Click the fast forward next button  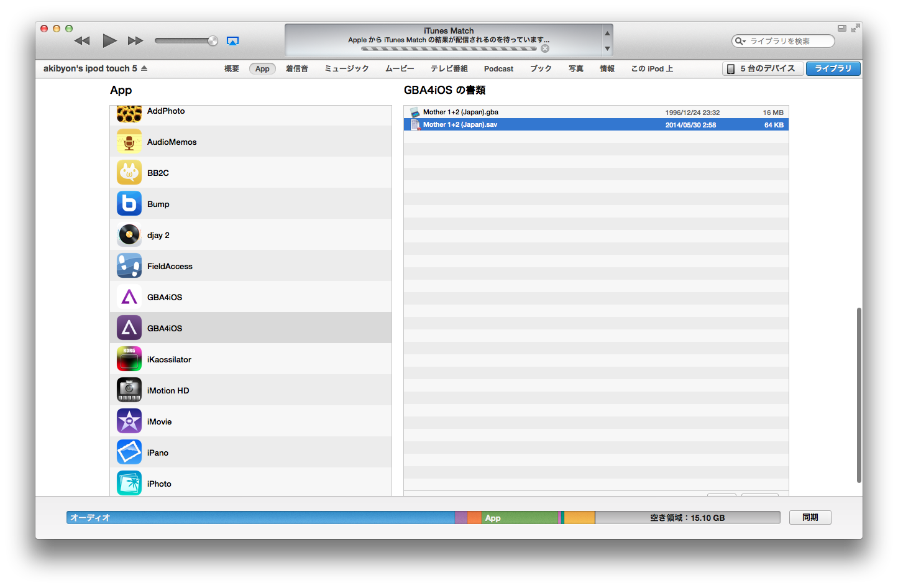click(x=135, y=41)
